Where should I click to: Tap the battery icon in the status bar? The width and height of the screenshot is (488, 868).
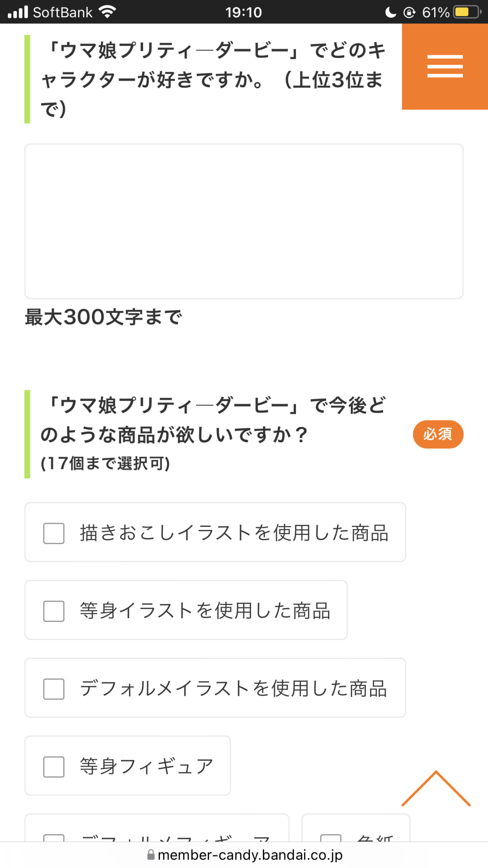[467, 12]
